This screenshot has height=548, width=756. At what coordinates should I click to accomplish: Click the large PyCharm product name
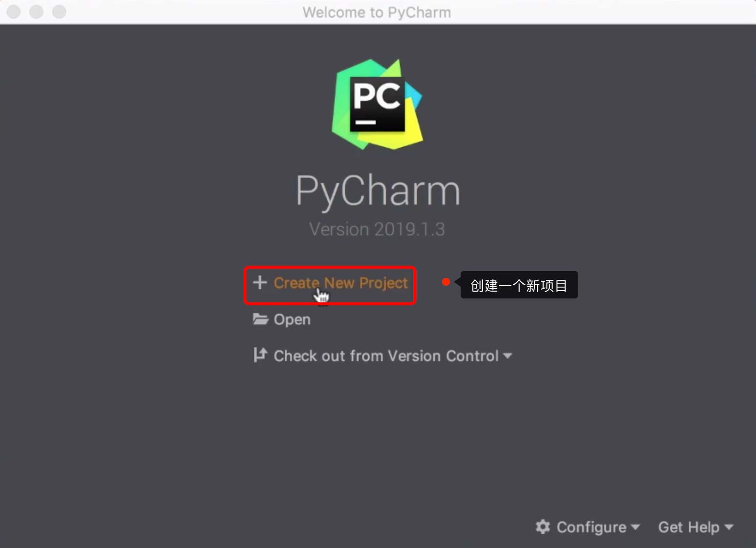(x=378, y=191)
